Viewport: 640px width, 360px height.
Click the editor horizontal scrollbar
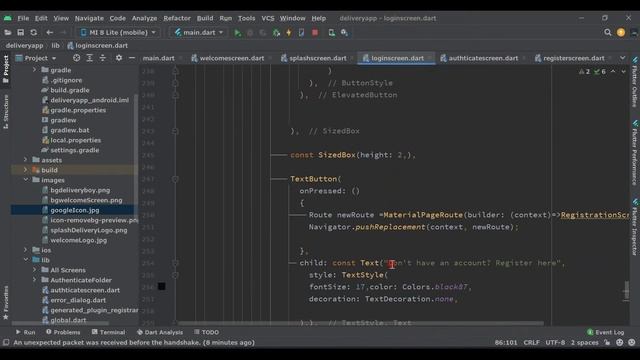pyautogui.click(x=361, y=324)
